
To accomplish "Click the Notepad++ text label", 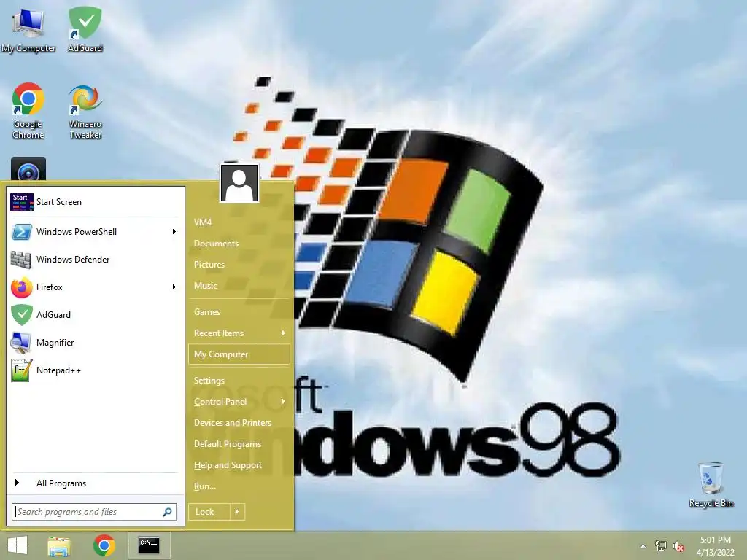I will 58,370.
